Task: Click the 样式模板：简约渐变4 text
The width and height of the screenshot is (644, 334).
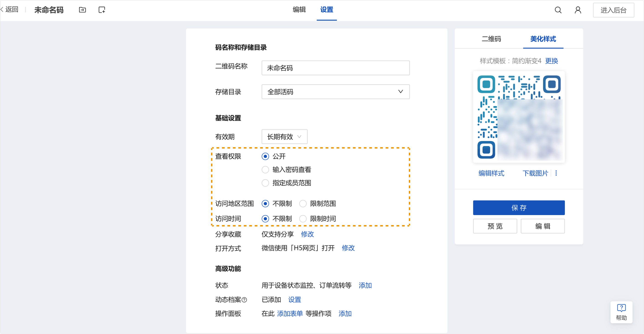Action: pyautogui.click(x=510, y=61)
